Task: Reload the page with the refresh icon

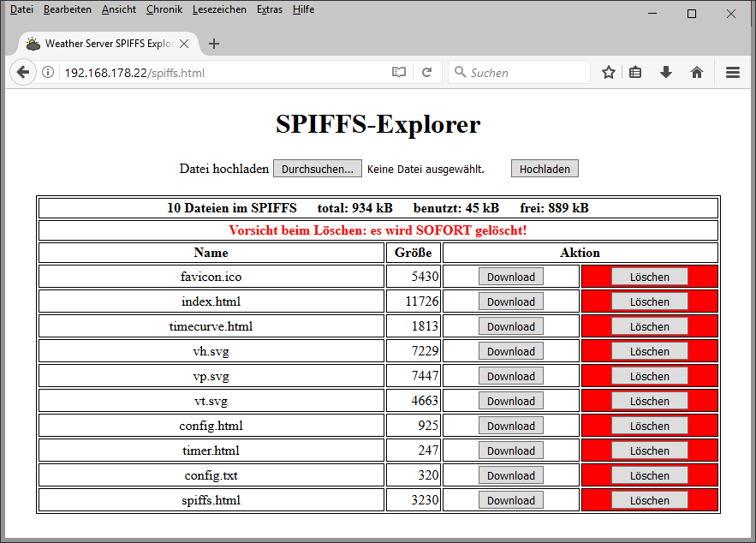Action: tap(426, 73)
